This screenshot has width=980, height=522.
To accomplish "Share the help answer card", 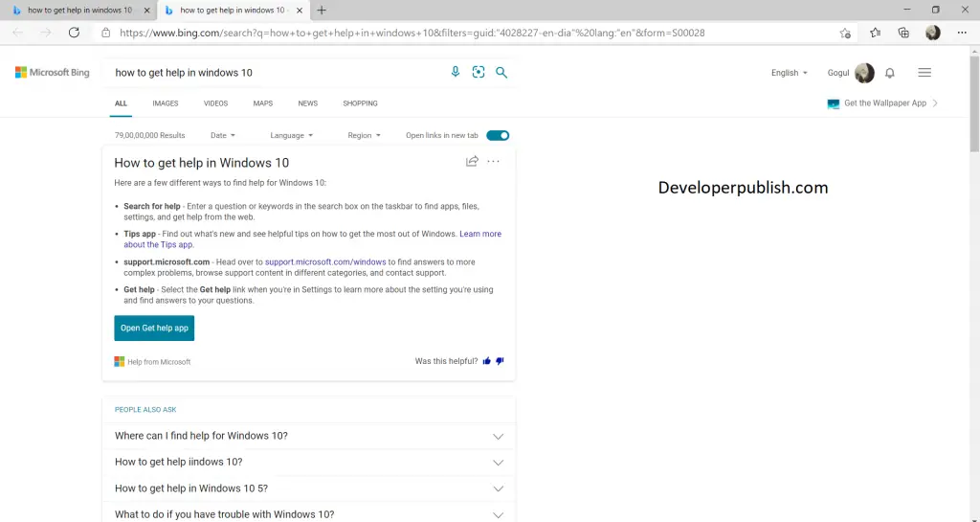I will [472, 161].
